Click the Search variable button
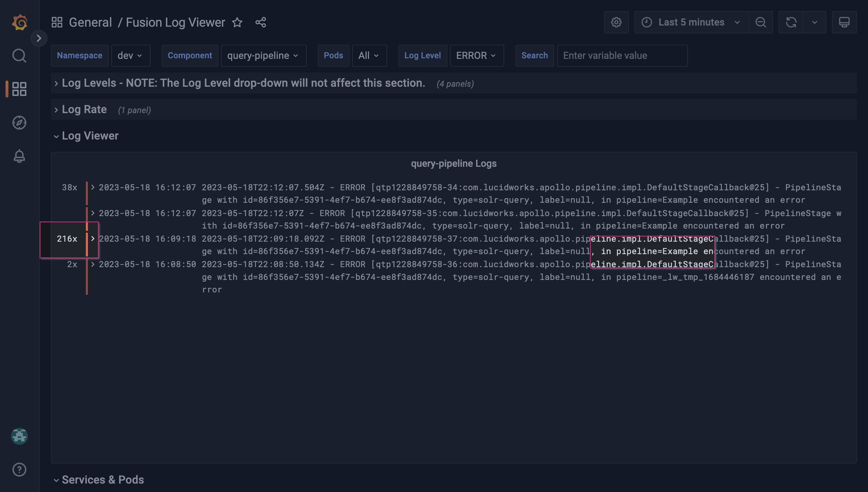 click(x=534, y=55)
